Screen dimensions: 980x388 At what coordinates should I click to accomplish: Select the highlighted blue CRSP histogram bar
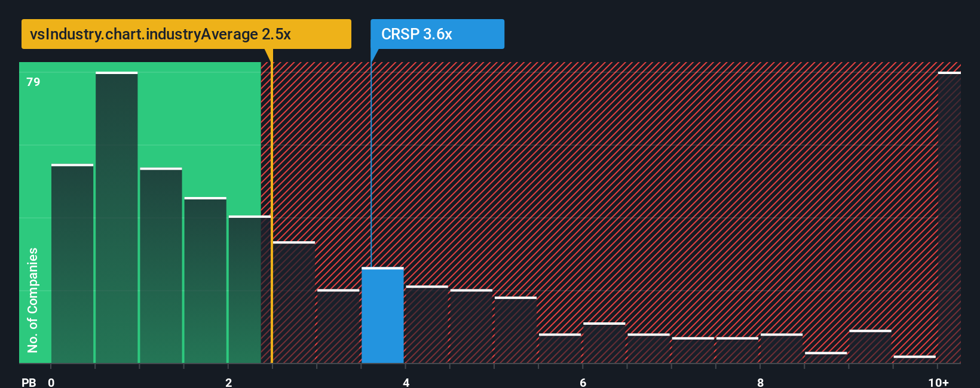(x=382, y=315)
